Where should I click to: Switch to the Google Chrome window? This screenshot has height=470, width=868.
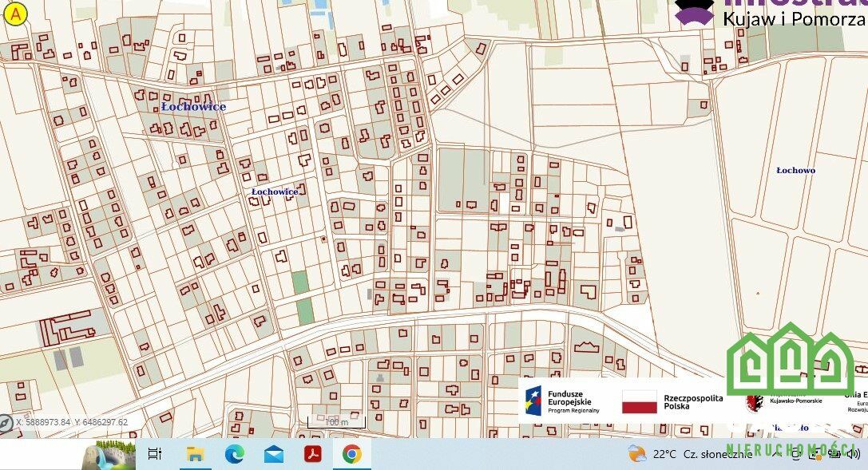click(x=351, y=454)
